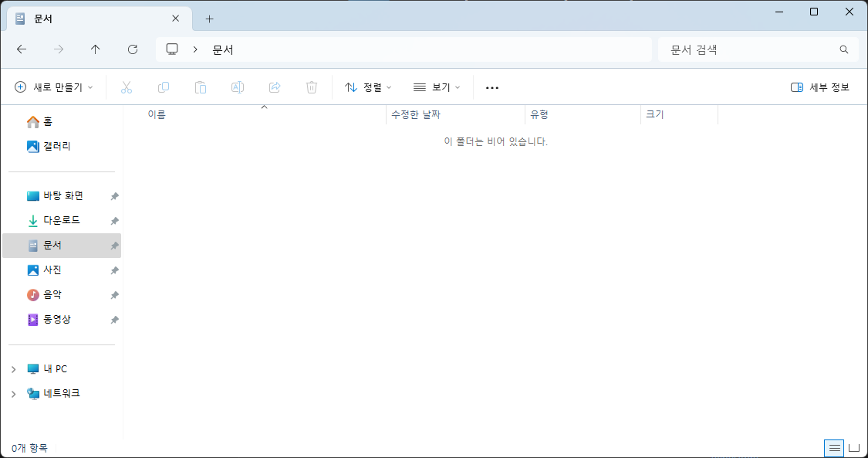
Task: Click 문서 in the address bar path
Action: [223, 50]
